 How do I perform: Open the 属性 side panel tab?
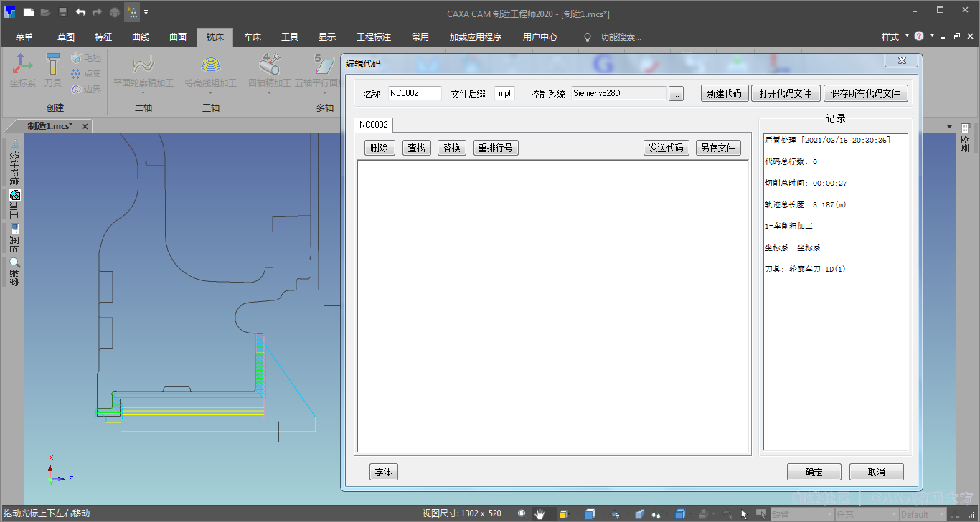(x=14, y=238)
